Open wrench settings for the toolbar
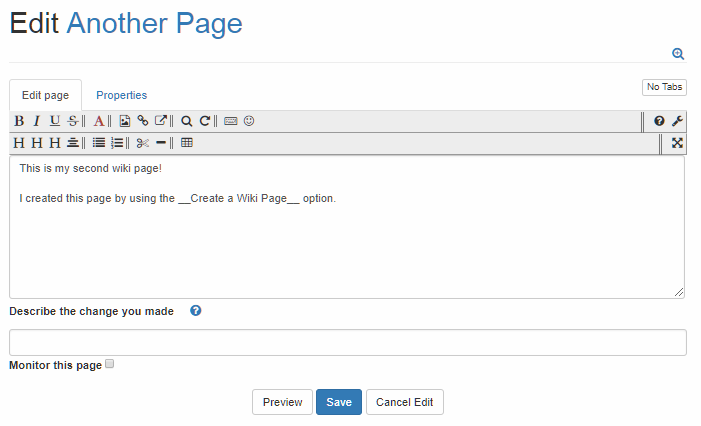701x426 pixels. click(x=677, y=121)
